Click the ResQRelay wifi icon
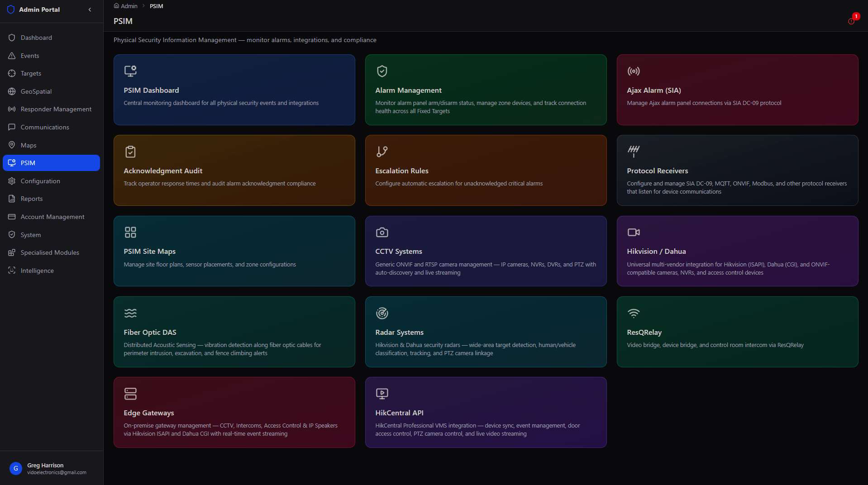The height and width of the screenshot is (485, 868). (634, 313)
